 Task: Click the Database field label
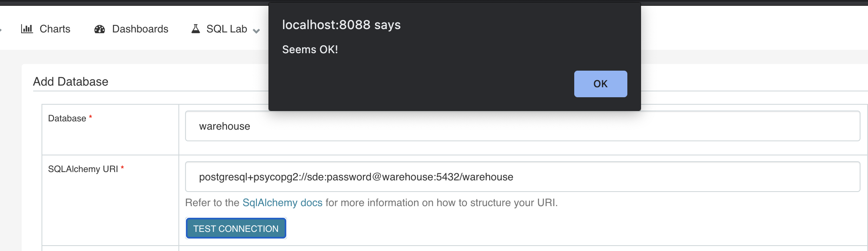[67, 118]
